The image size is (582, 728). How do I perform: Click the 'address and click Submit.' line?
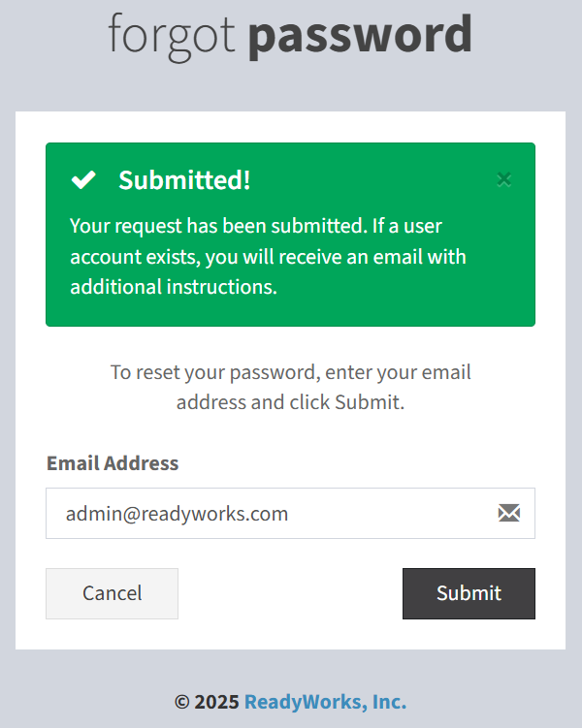pyautogui.click(x=290, y=402)
